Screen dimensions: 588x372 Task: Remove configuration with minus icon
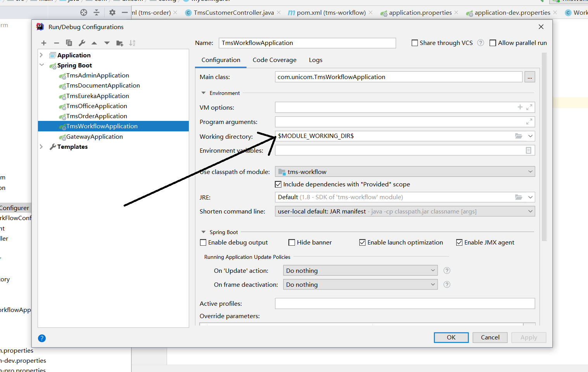57,43
